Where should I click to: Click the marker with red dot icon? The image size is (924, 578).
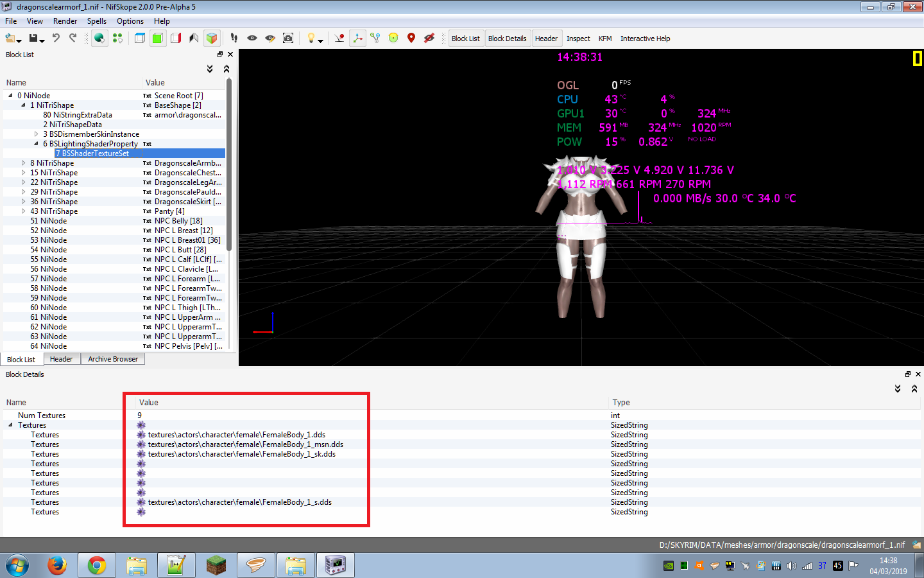click(x=339, y=39)
